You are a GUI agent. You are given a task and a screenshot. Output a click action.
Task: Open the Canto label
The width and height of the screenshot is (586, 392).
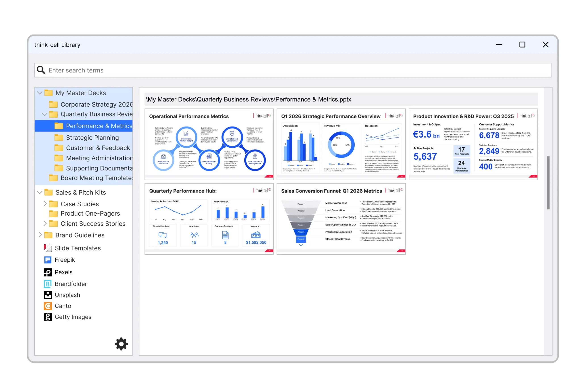[x=63, y=306]
